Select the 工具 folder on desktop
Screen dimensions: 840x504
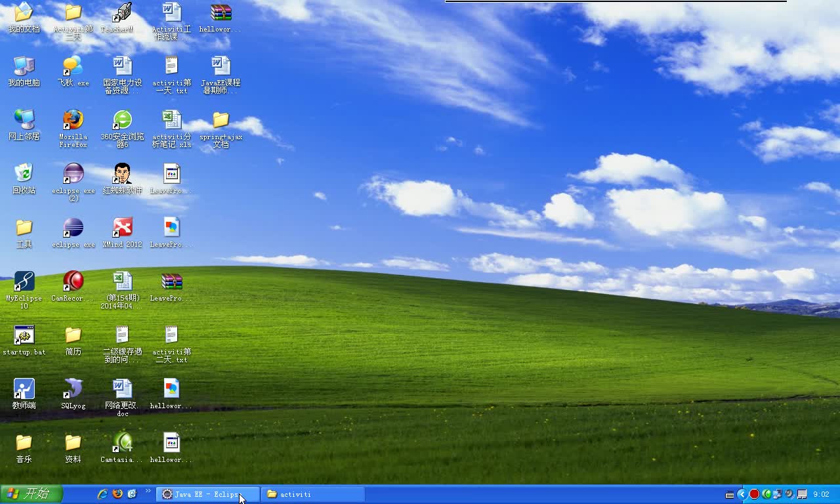[x=24, y=233]
